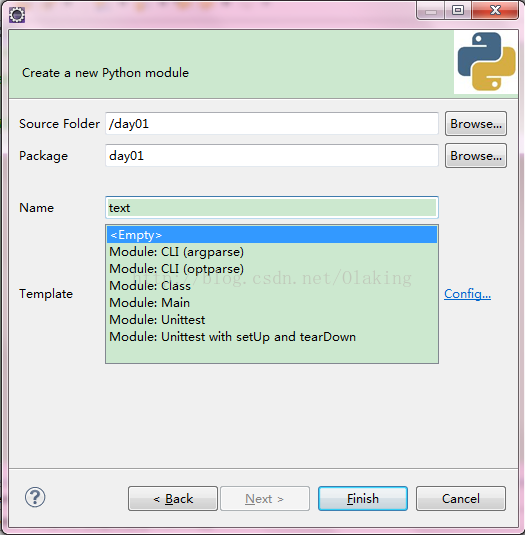Click in the Source Folder field
The image size is (525, 535).
(272, 124)
